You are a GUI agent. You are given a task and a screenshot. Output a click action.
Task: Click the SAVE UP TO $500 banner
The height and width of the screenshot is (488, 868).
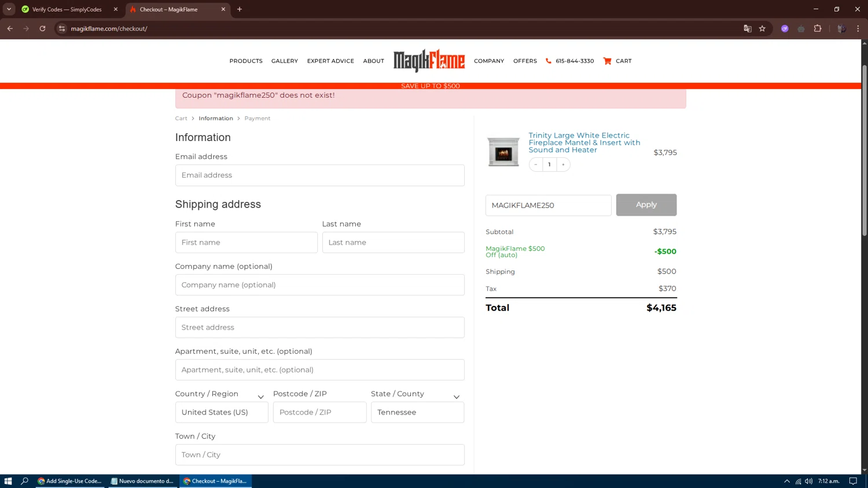click(431, 86)
